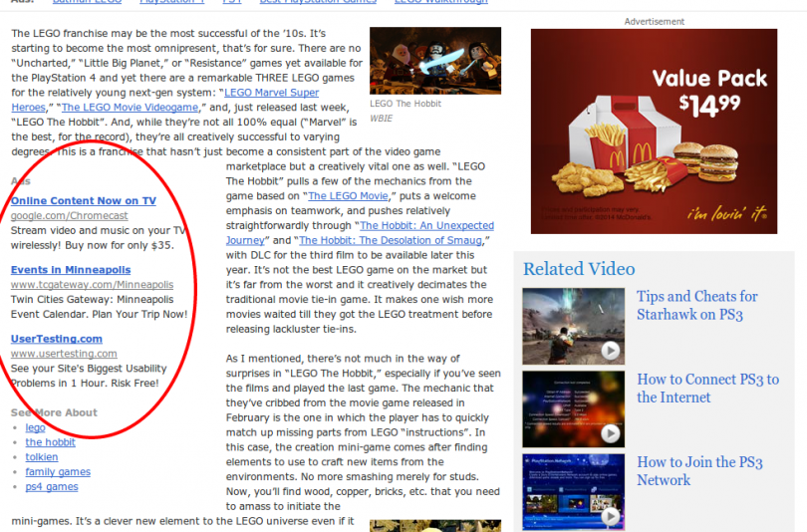
Task: Click the McDonald's Value Pack advertisement
Action: click(655, 132)
